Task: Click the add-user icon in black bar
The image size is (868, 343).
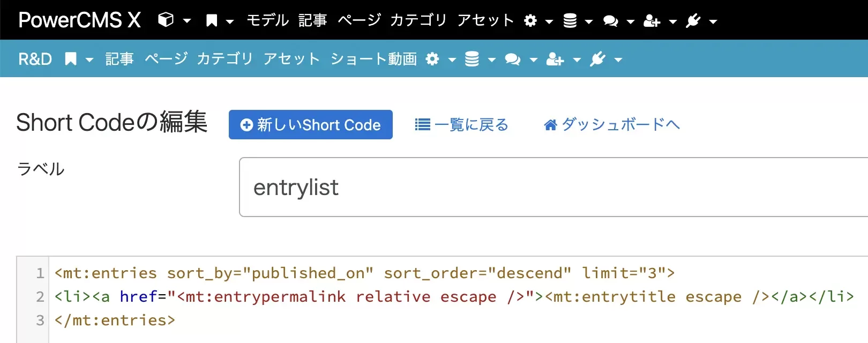Action: pos(652,21)
